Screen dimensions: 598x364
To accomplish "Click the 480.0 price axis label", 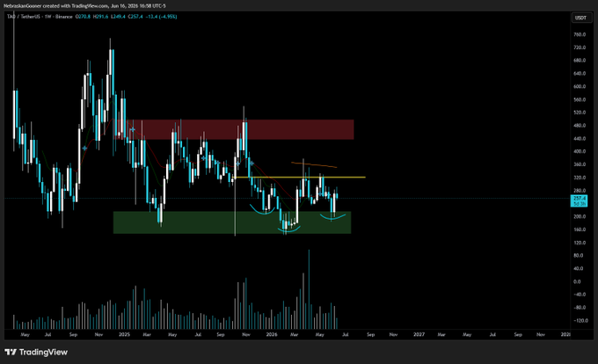I will point(580,126).
